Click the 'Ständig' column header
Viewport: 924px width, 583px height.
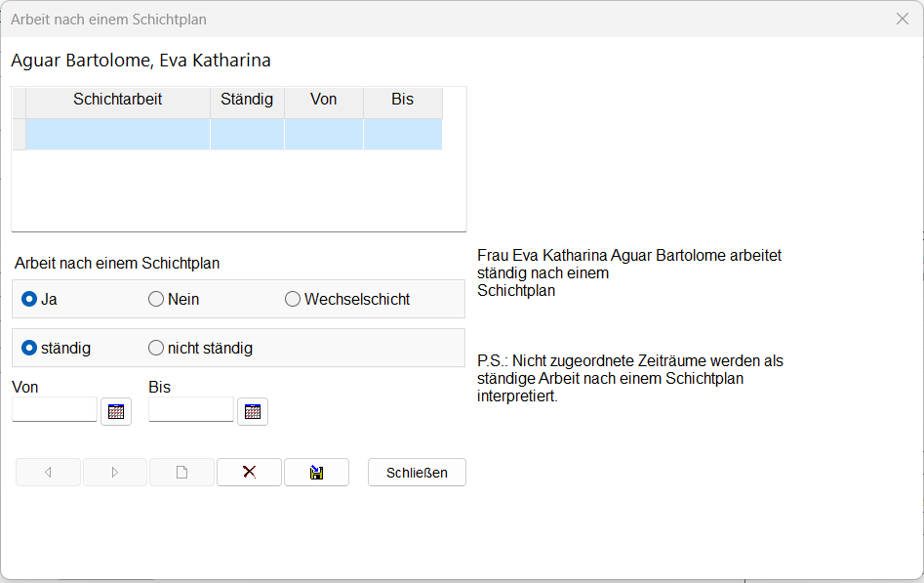pos(247,101)
